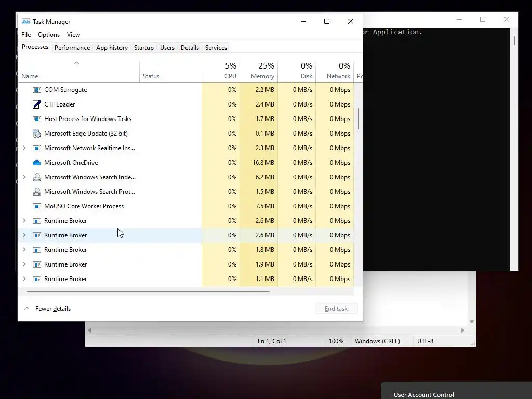
Task: Expand Runtime Broker using 1.1 MB
Action: point(24,279)
